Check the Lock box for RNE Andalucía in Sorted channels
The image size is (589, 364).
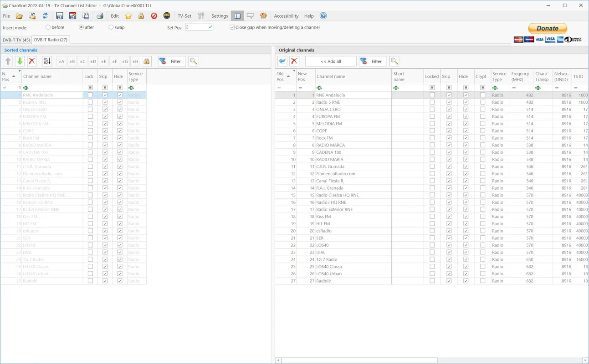click(90, 95)
